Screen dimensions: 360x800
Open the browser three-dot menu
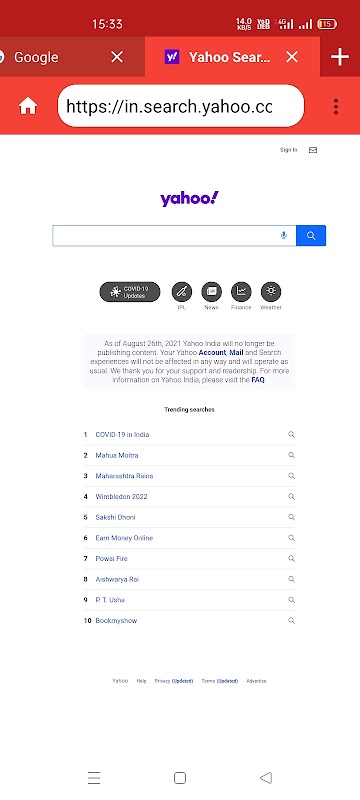tap(336, 106)
